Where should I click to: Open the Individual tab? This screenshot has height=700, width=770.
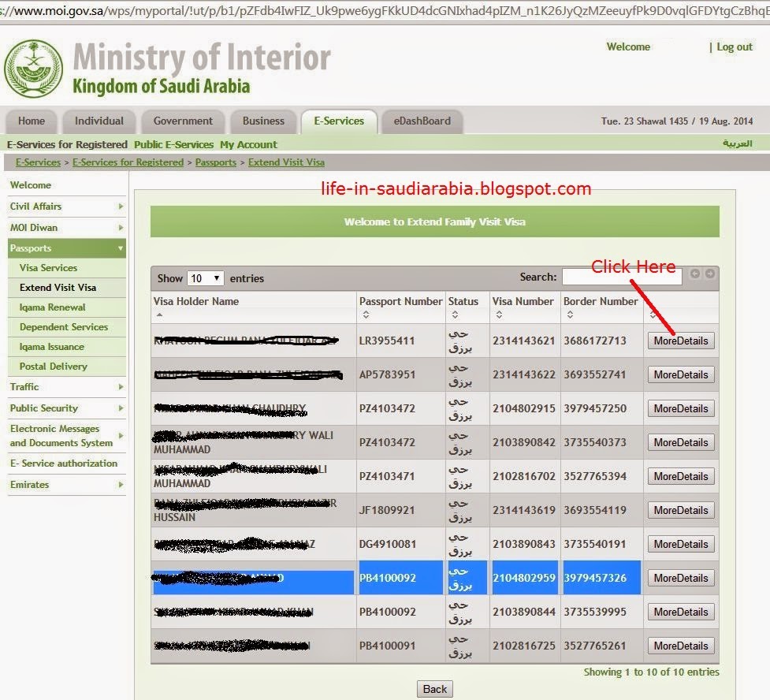[99, 121]
